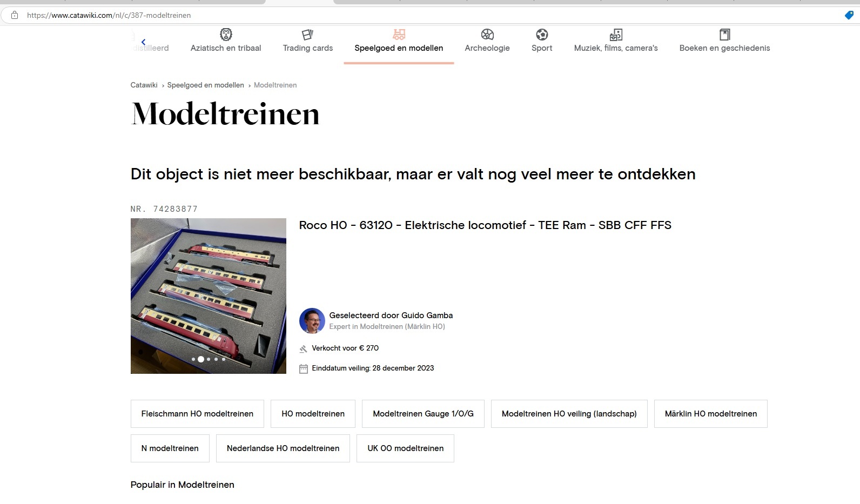Click Märklin HO modeltreinen button
The image size is (860, 504).
click(711, 414)
